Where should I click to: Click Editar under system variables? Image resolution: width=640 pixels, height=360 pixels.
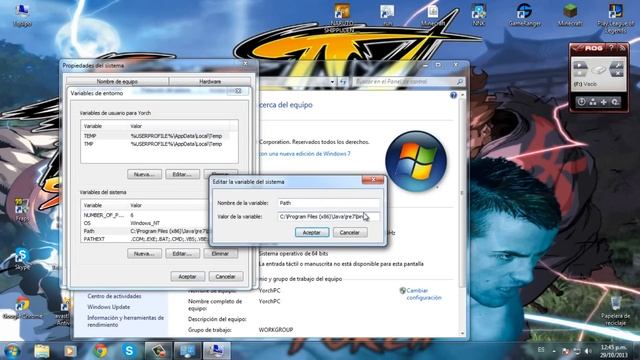182,253
